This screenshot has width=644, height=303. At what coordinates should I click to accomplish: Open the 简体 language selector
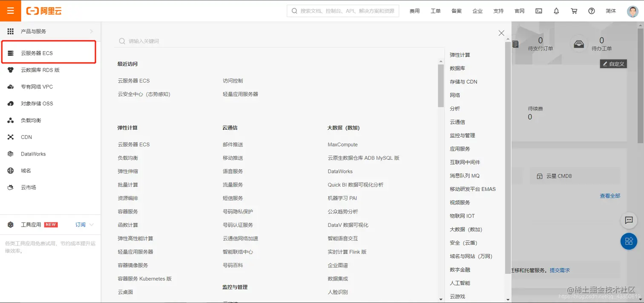coord(611,11)
